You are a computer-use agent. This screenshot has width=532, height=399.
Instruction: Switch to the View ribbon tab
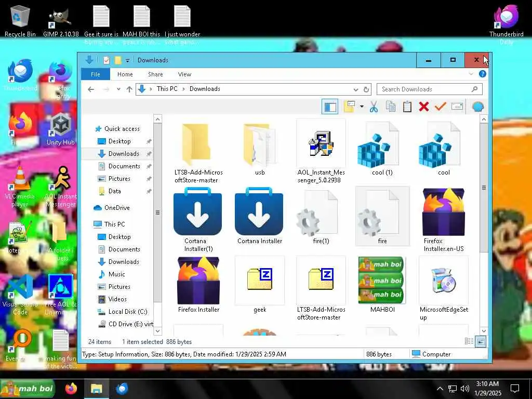pos(184,74)
